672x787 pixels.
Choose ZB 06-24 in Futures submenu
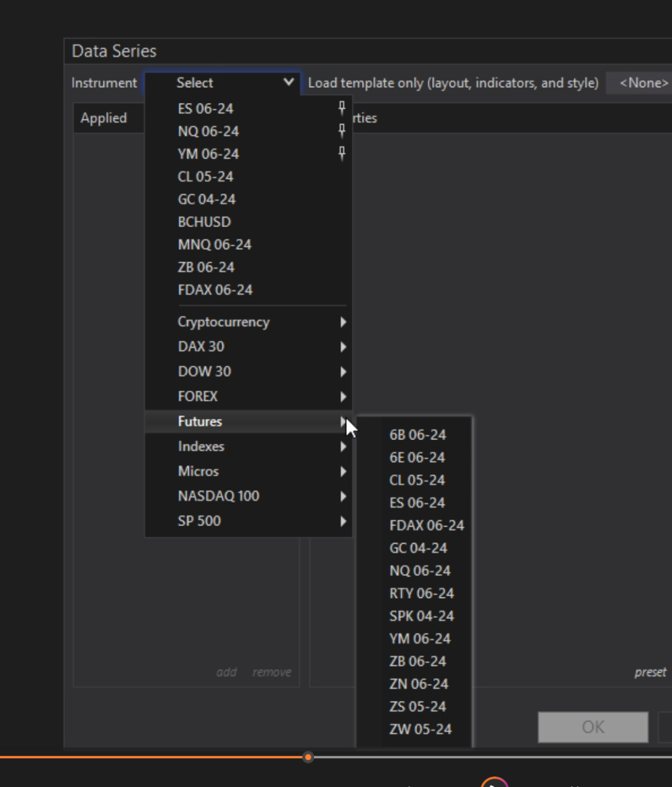414,661
